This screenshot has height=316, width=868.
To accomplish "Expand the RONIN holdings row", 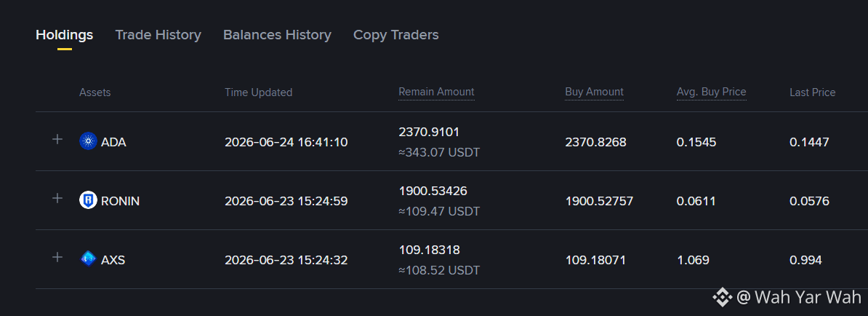I will point(57,198).
